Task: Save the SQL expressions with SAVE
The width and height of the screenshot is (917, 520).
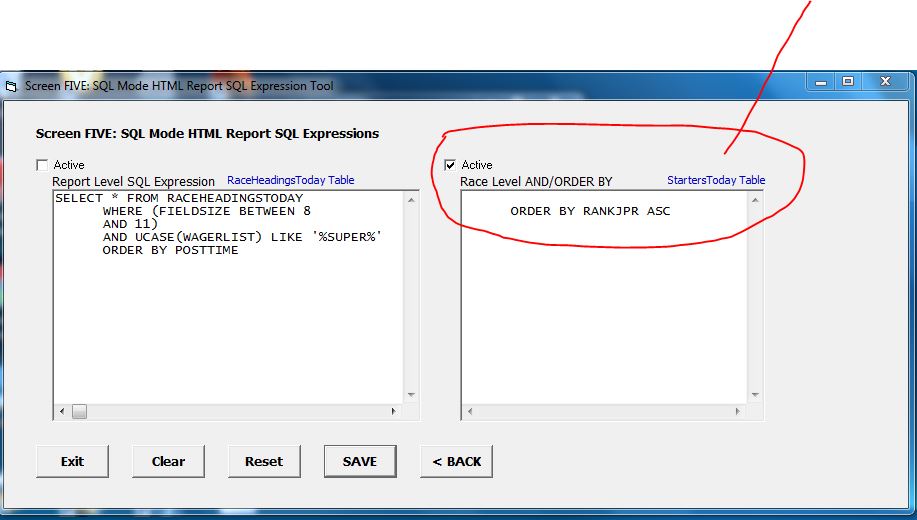Action: (360, 462)
